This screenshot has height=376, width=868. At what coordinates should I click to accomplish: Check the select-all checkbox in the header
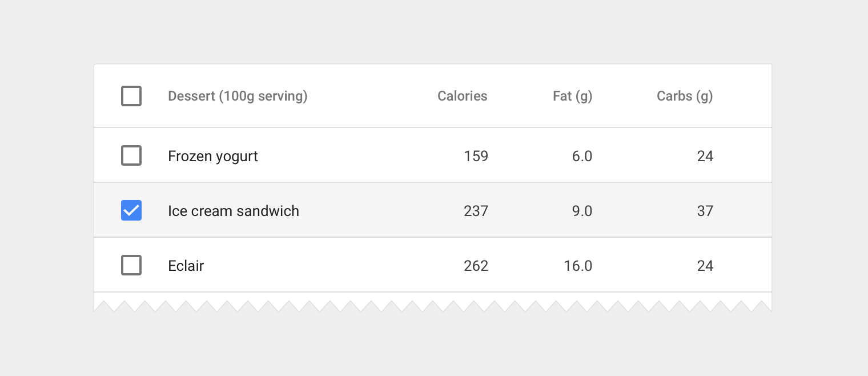point(131,96)
